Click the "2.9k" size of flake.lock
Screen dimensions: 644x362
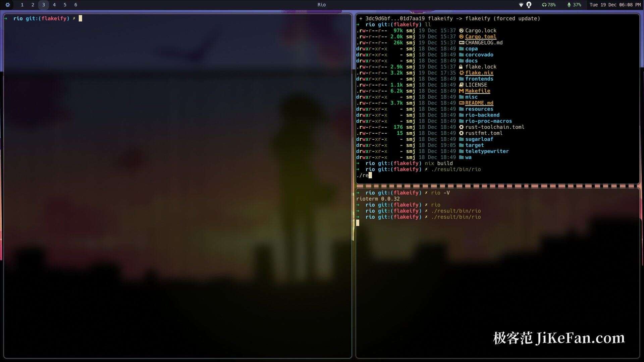click(x=397, y=67)
